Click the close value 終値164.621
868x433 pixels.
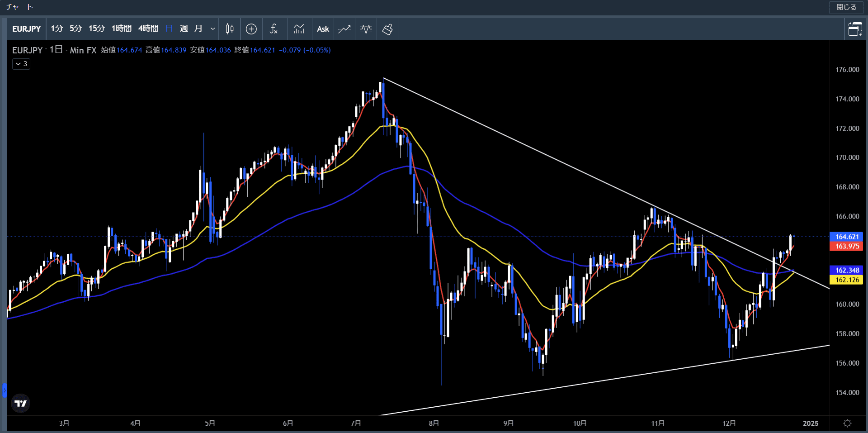(x=255, y=50)
